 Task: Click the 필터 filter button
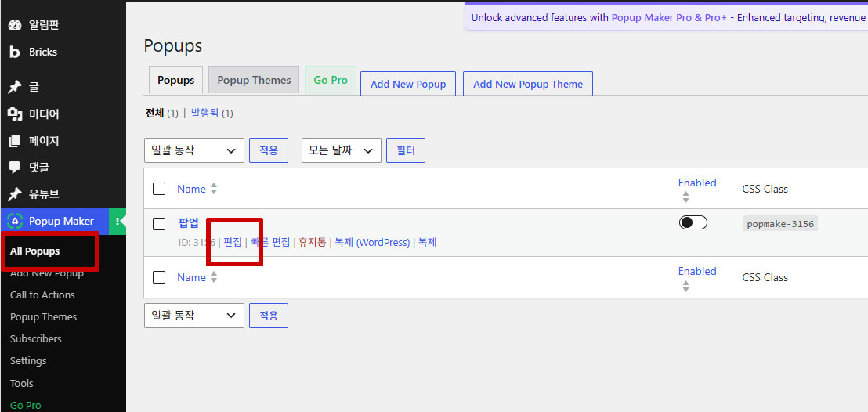pos(406,150)
